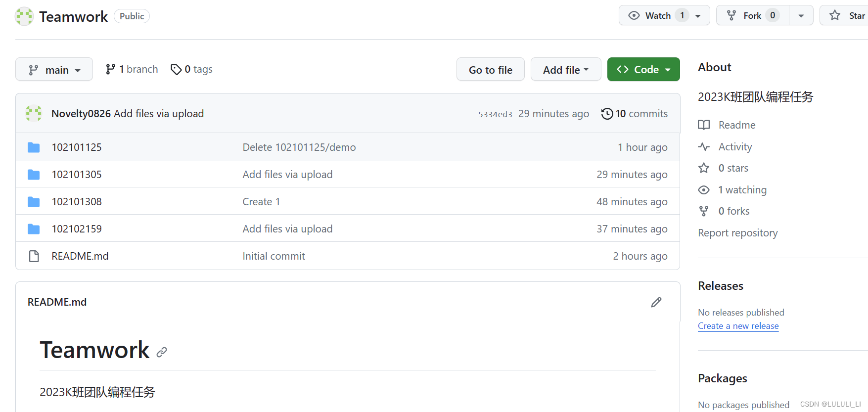Viewport: 868px width, 412px height.
Task: Open the Initial commit message
Action: [x=274, y=256]
